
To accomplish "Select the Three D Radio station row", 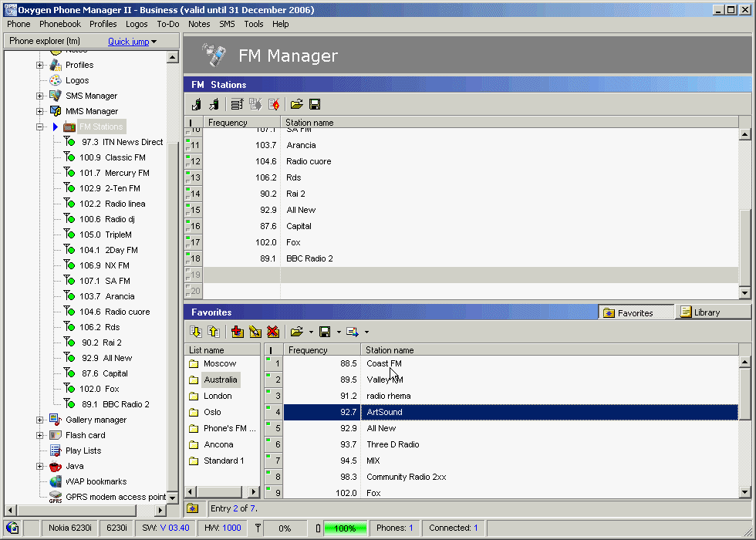I will (393, 444).
